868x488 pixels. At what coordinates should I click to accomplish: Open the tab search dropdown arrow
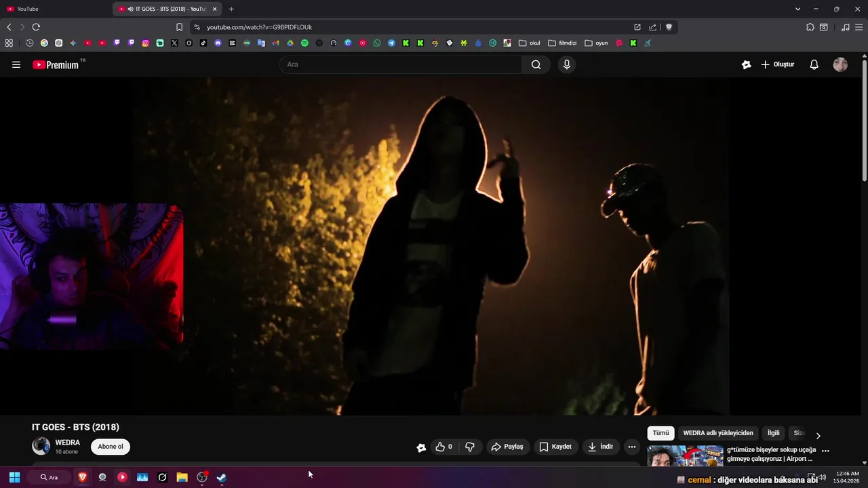tap(797, 9)
